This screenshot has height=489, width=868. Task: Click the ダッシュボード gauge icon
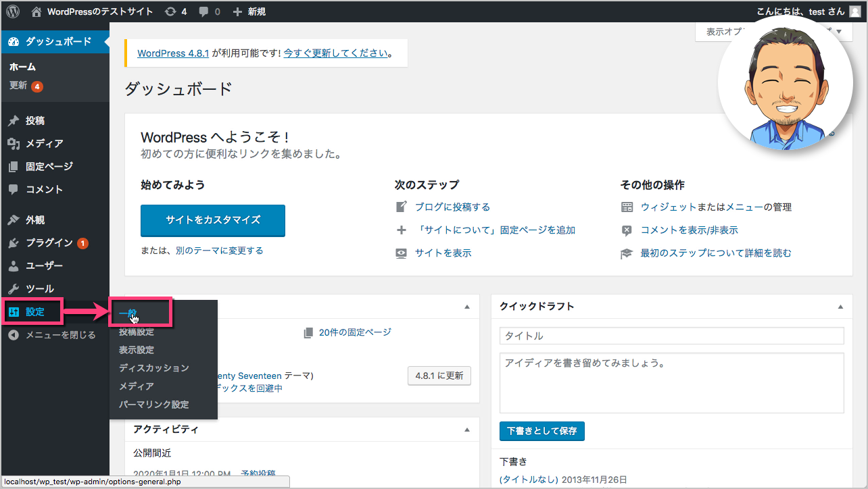coord(14,42)
